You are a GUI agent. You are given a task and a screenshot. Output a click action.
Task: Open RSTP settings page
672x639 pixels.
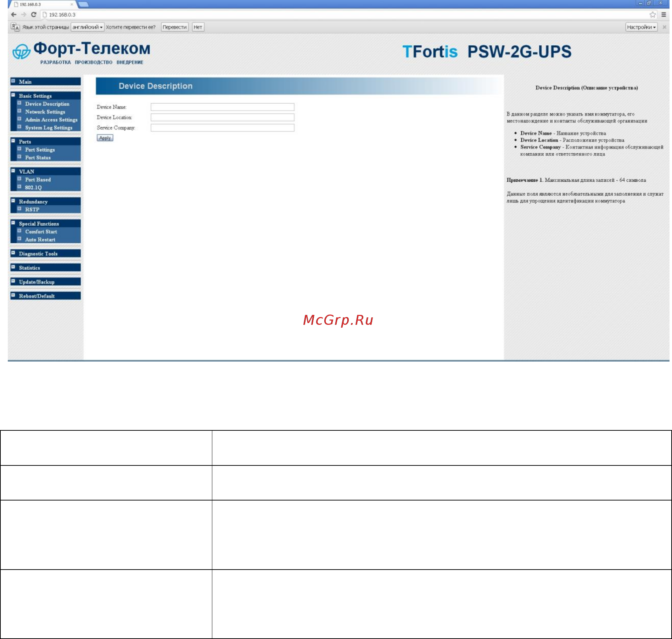tap(32, 209)
